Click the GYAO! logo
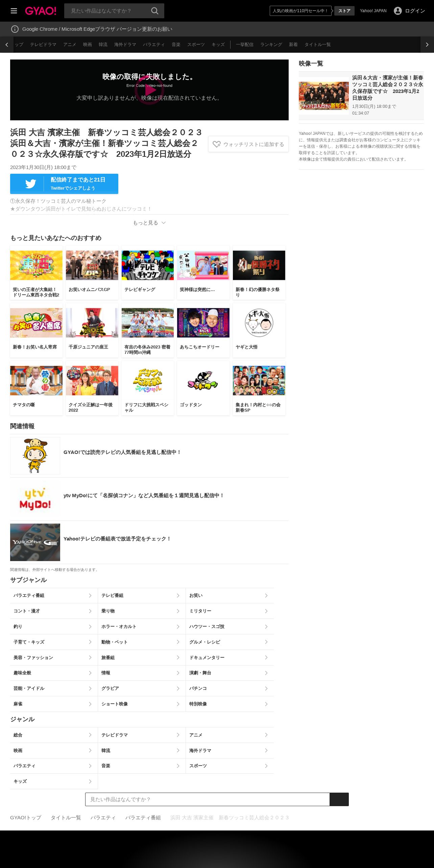 [x=41, y=11]
